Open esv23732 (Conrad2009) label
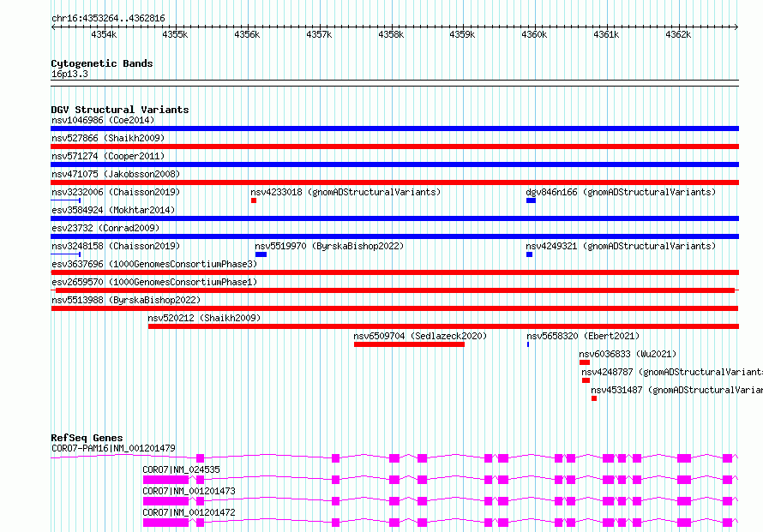 pyautogui.click(x=105, y=228)
